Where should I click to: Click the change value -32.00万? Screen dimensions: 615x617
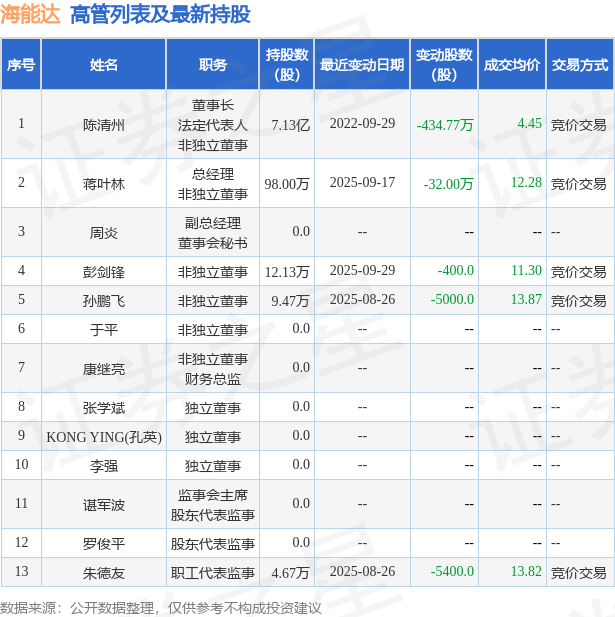449,184
